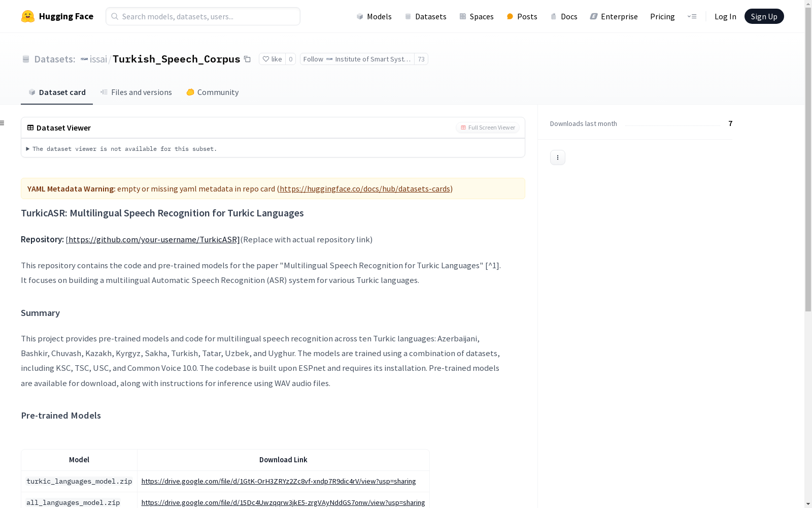Open Models in the top navigation
Viewport: 812px width, 508px height.
(x=374, y=16)
